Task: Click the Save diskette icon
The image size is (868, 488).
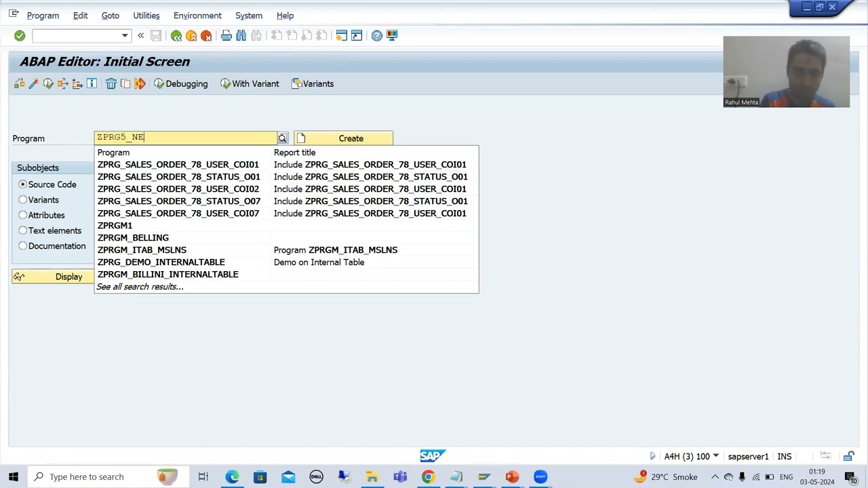Action: [156, 35]
